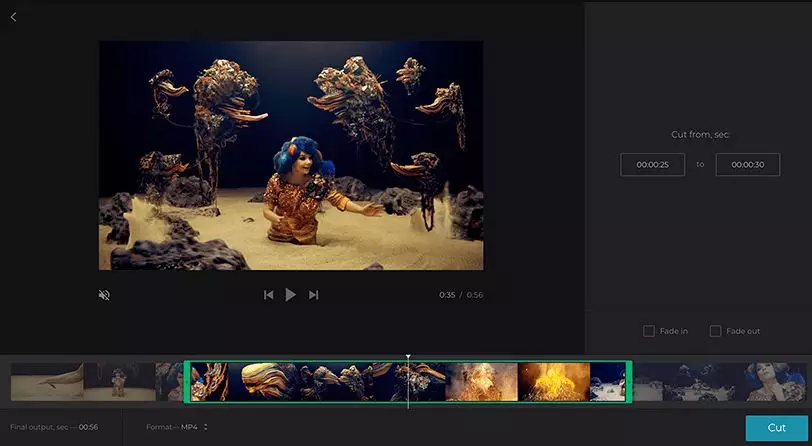Click the Cut button
The width and height of the screenshot is (812, 446).
(x=776, y=428)
